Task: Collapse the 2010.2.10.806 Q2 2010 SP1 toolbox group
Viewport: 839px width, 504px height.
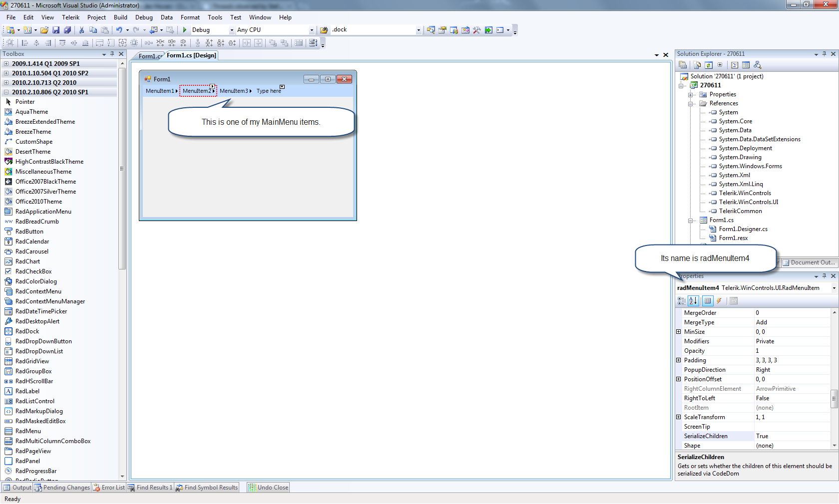Action: [6, 92]
